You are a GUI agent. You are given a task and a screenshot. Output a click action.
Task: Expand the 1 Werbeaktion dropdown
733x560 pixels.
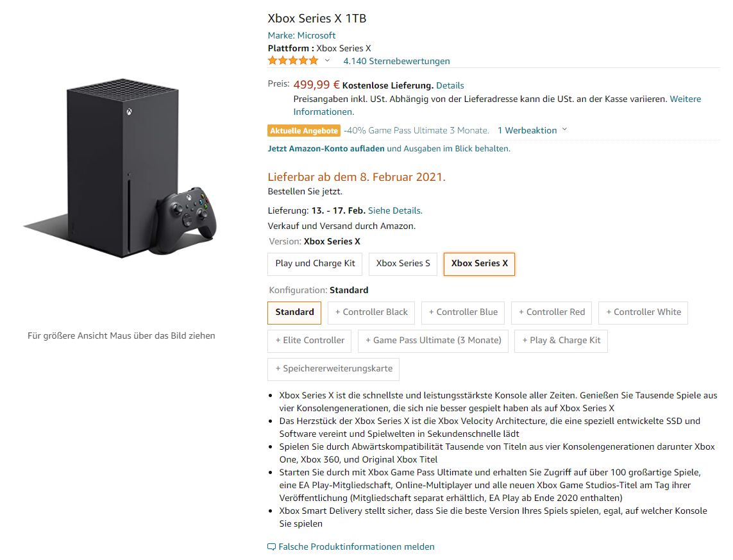click(532, 130)
